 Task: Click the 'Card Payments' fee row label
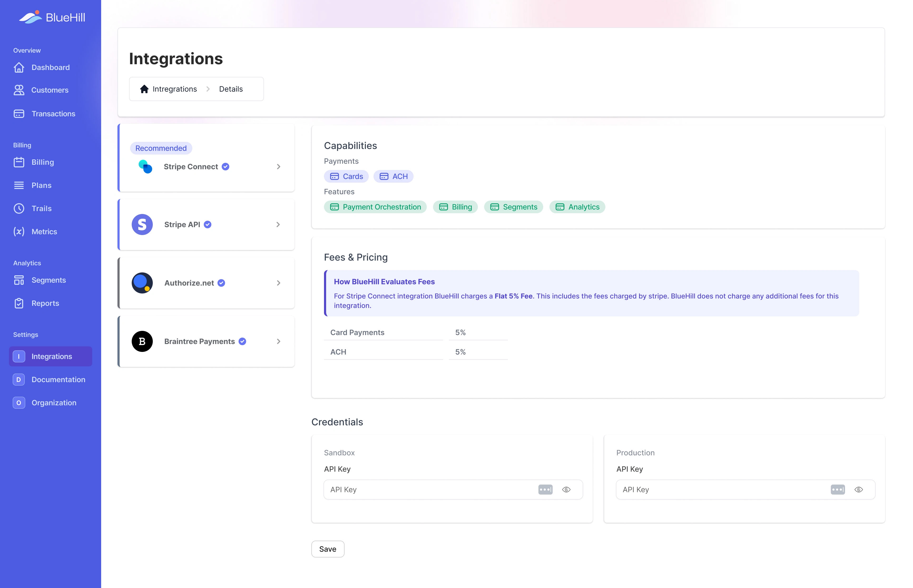pyautogui.click(x=357, y=333)
